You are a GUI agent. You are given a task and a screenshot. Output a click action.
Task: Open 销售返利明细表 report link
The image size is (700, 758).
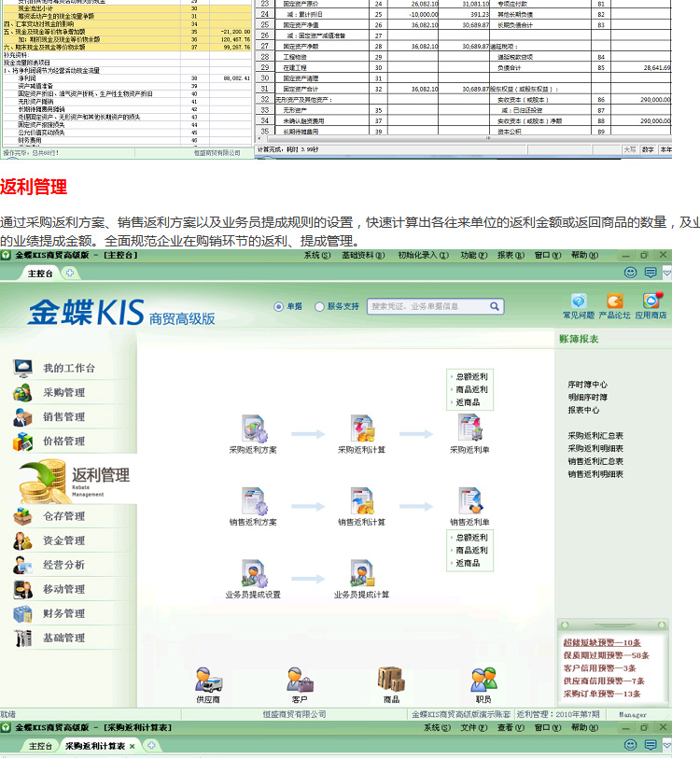click(x=595, y=474)
